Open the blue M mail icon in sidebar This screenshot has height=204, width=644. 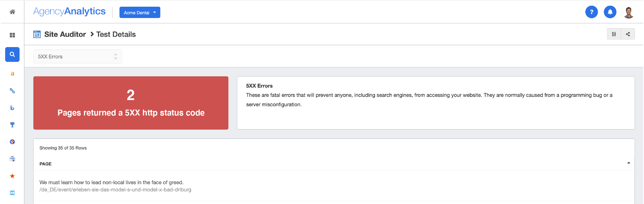point(12,193)
